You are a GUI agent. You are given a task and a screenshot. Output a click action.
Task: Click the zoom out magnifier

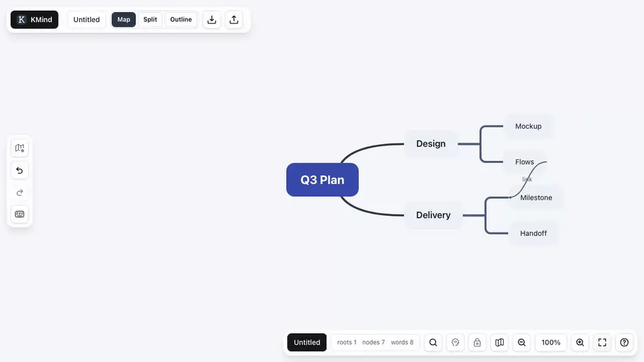(522, 343)
